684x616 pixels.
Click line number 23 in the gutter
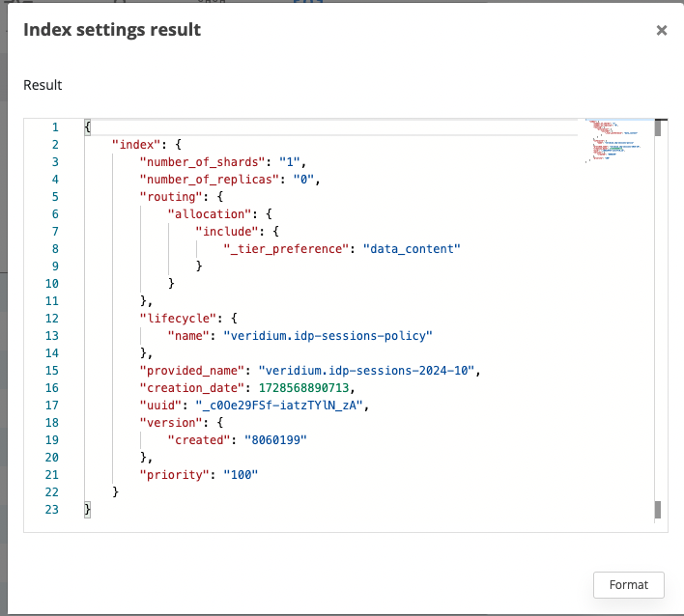(52, 510)
